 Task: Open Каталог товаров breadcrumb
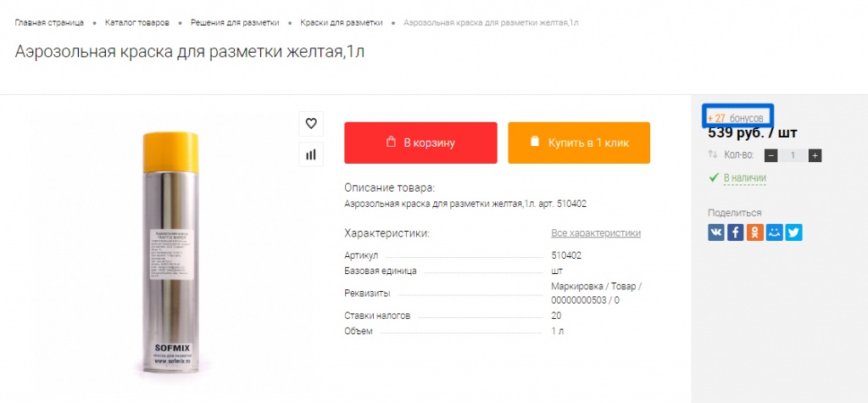click(x=137, y=23)
